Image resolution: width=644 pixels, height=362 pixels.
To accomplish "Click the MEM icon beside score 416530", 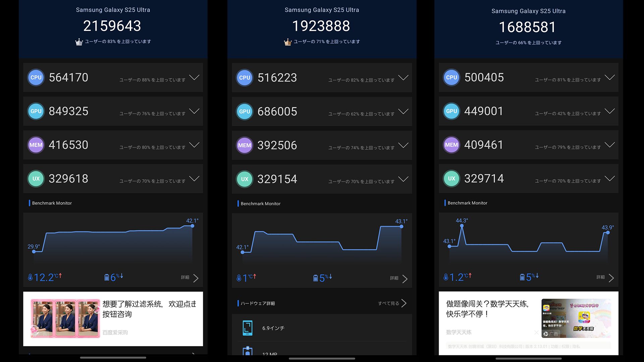I will click(36, 145).
